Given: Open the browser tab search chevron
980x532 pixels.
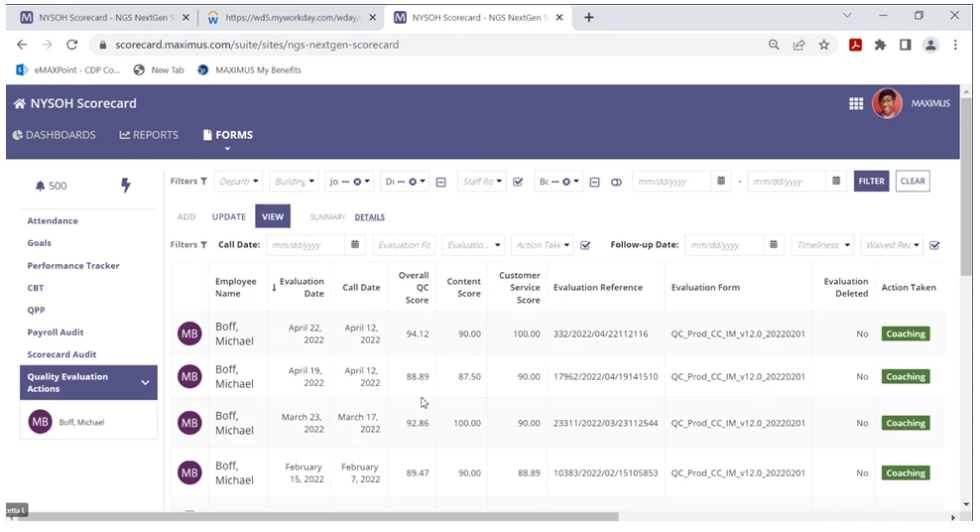Looking at the screenshot, I should tap(847, 16).
